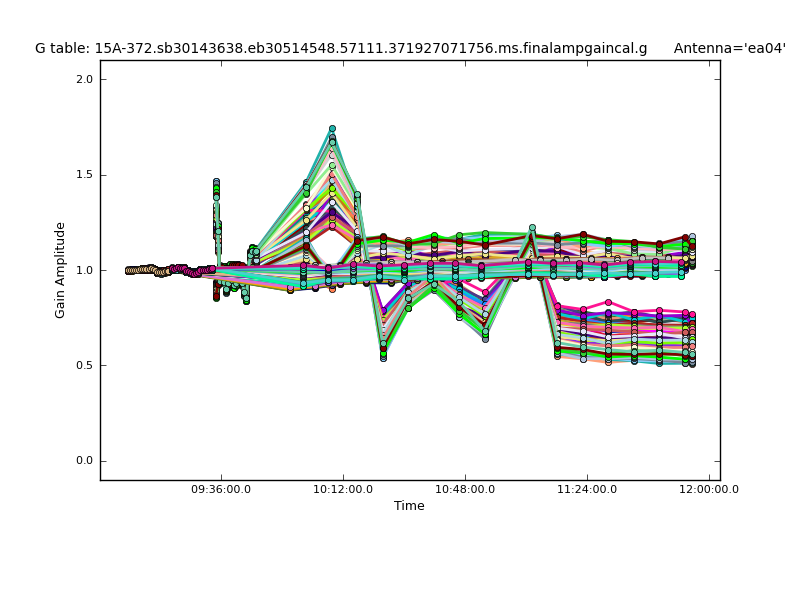Click the 10:48:00.0 time tick label
The width and height of the screenshot is (800, 600).
tap(465, 490)
